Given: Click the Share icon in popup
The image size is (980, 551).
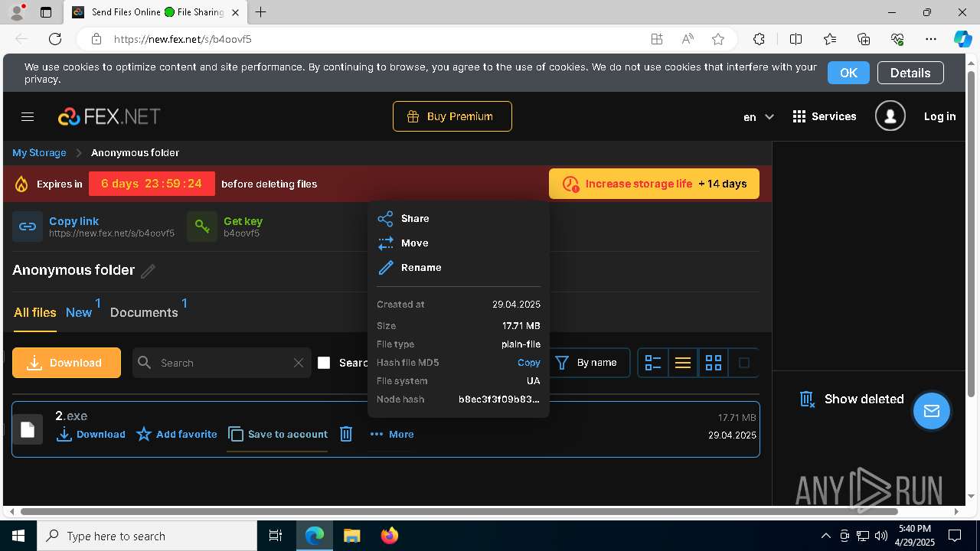Looking at the screenshot, I should (x=385, y=219).
